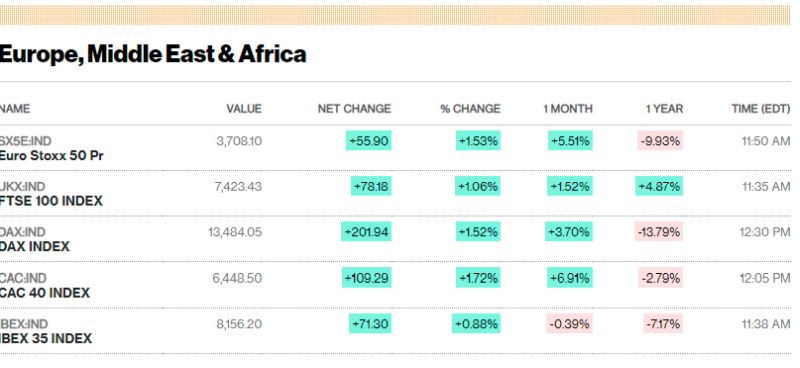
Task: Open the IBEX 35 INDEX link
Action: coord(46,338)
